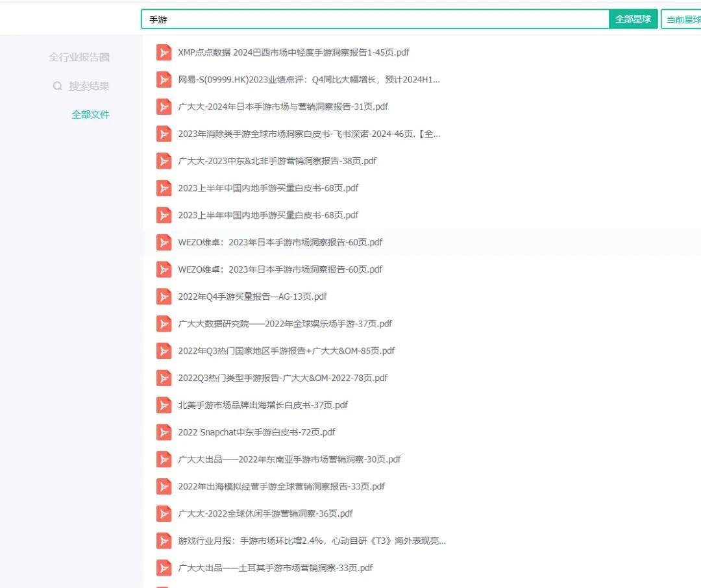Click the search box containing 手游
701x588 pixels.
coord(375,19)
